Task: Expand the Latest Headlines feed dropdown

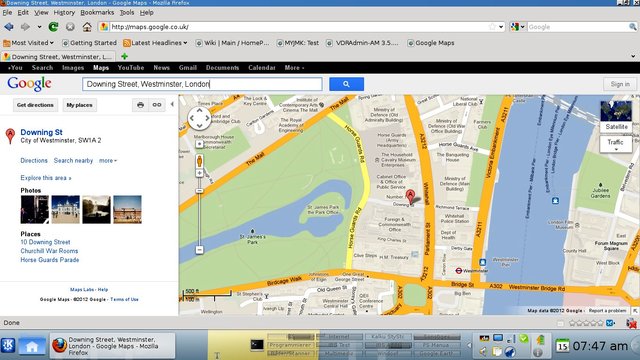Action: click(x=155, y=43)
